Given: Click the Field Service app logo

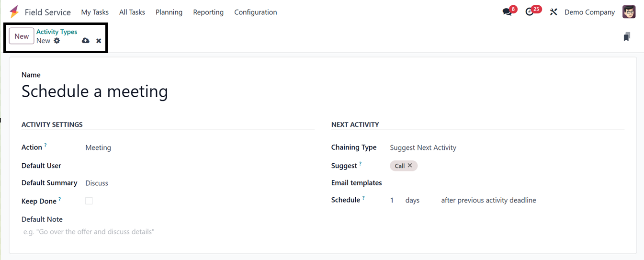Looking at the screenshot, I should pyautogui.click(x=14, y=12).
